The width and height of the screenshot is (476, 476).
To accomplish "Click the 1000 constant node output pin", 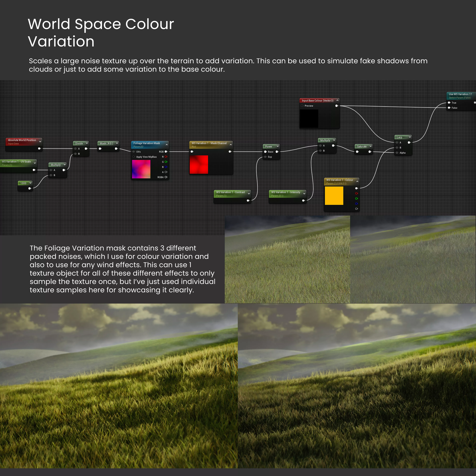I will [x=30, y=188].
